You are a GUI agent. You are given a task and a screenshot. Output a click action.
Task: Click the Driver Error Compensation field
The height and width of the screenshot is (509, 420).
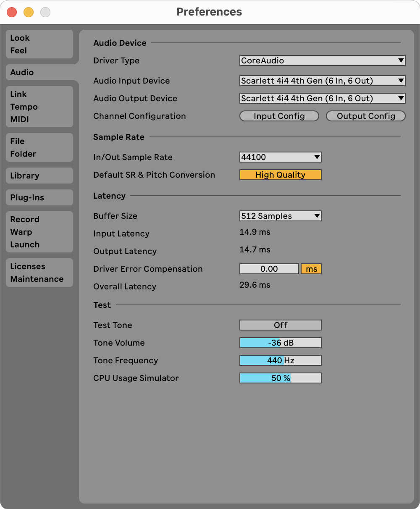click(269, 269)
